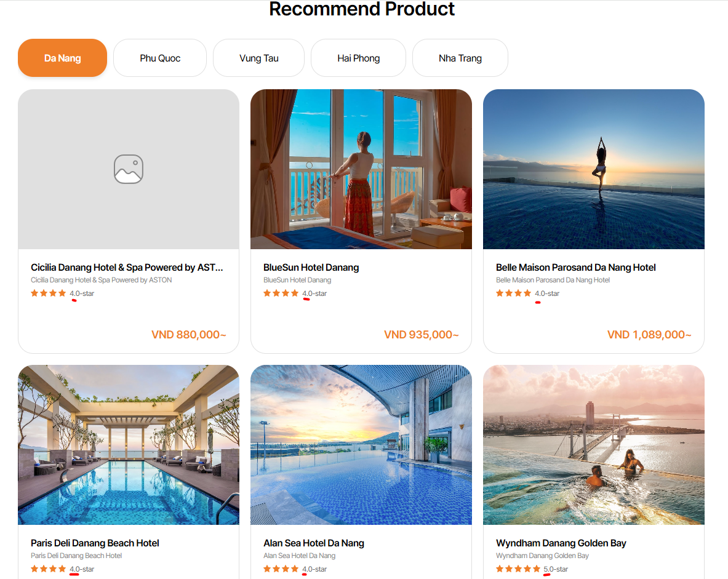Image resolution: width=728 pixels, height=579 pixels.
Task: Click the star rating icons for BlueSun Hotel
Action: [281, 293]
